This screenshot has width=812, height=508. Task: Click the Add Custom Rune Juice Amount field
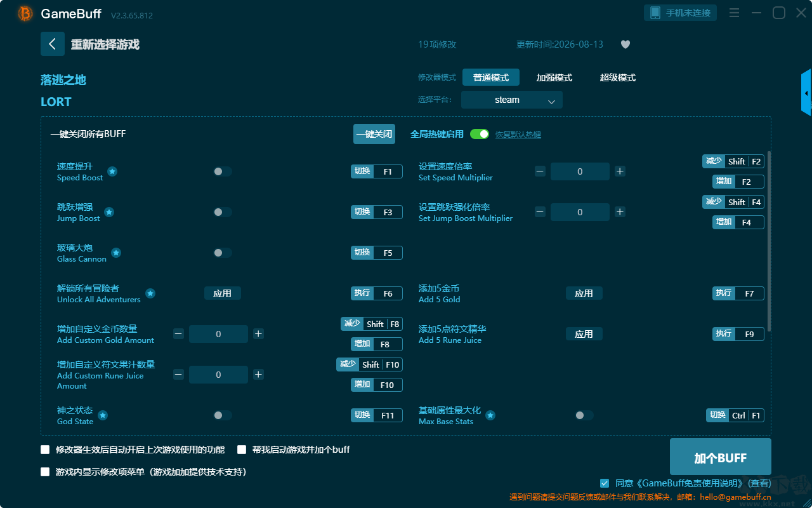218,375
